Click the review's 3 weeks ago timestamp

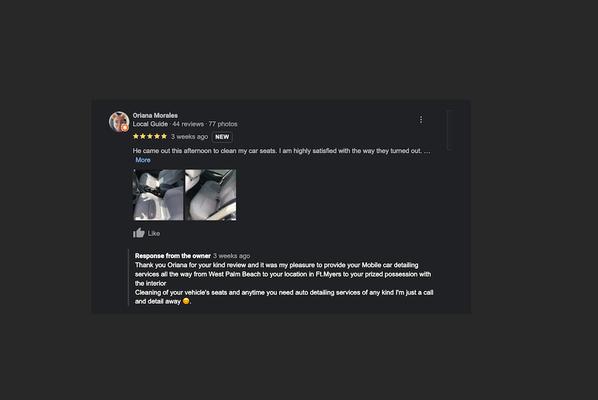[190, 137]
